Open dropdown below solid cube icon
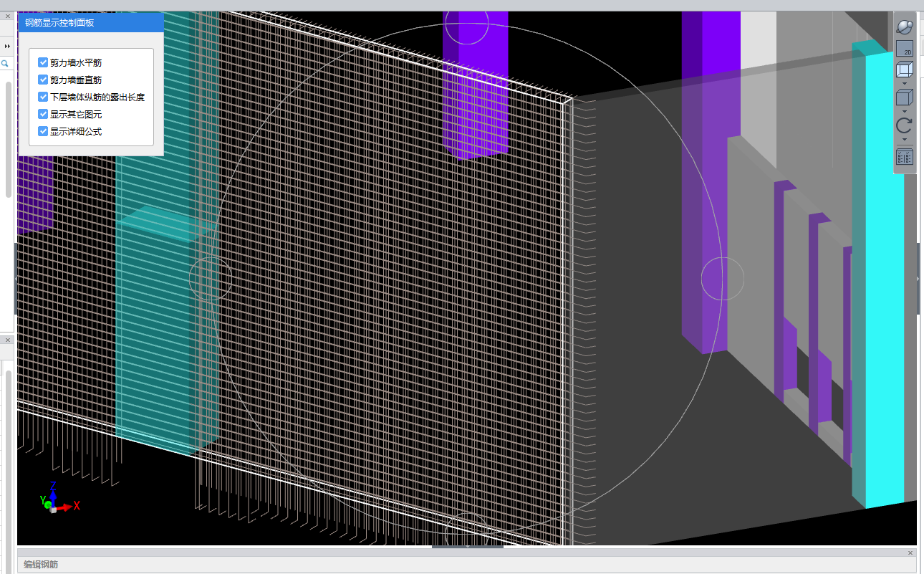Image resolution: width=924 pixels, height=574 pixels. tap(904, 112)
